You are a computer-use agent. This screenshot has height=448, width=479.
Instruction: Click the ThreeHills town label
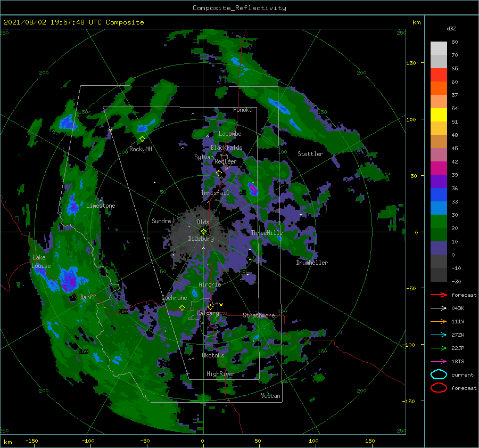pyautogui.click(x=267, y=233)
